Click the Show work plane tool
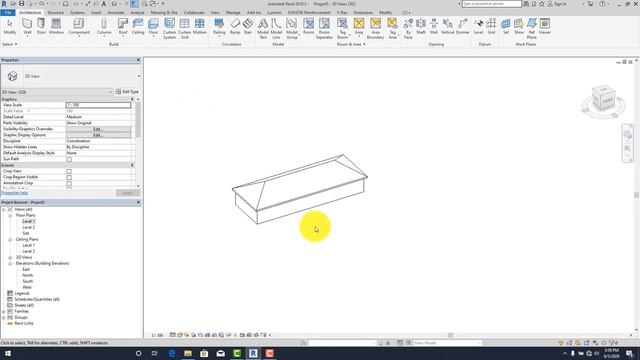This screenshot has height=360, width=640. (x=519, y=27)
